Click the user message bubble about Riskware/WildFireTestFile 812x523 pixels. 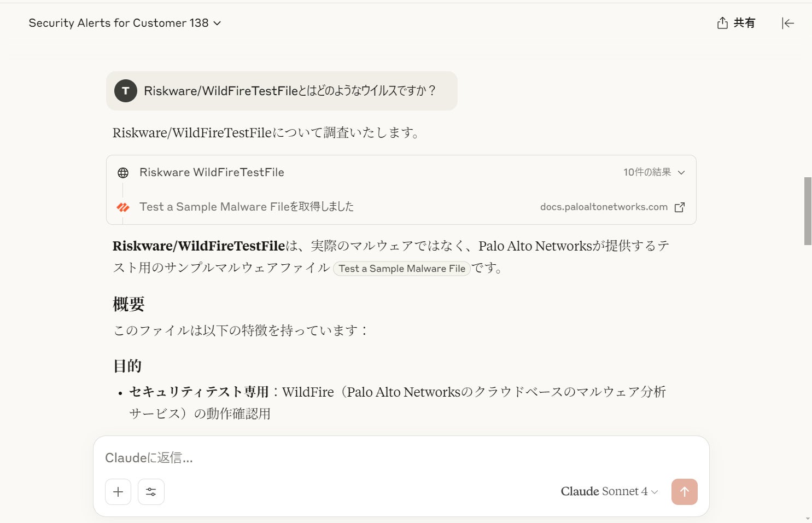[x=289, y=91]
